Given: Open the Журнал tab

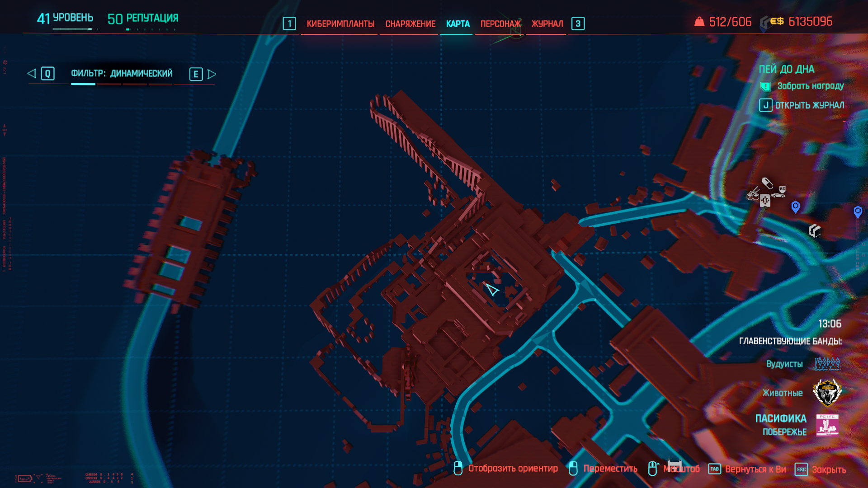Looking at the screenshot, I should pos(547,23).
